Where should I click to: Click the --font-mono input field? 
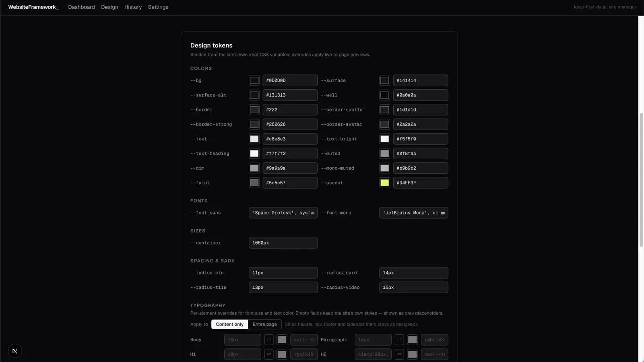414,213
